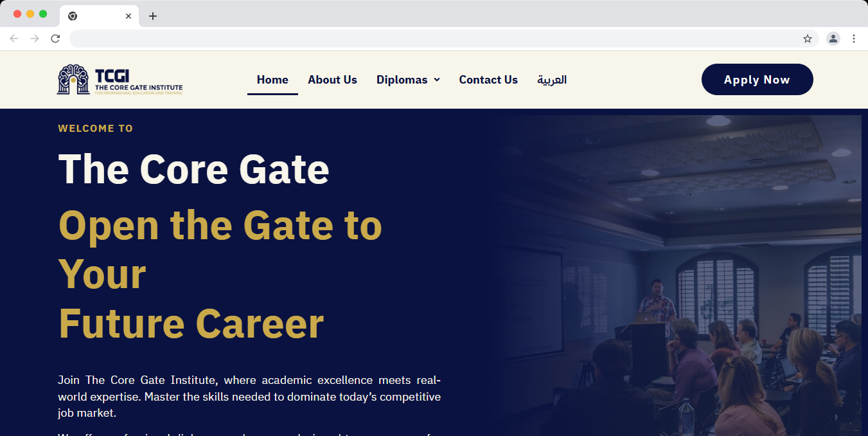Open the Home menu item
The height and width of the screenshot is (436, 868).
click(x=272, y=80)
